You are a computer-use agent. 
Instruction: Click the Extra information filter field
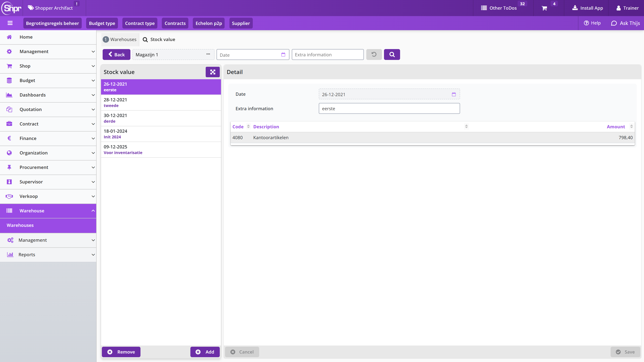[x=327, y=55]
